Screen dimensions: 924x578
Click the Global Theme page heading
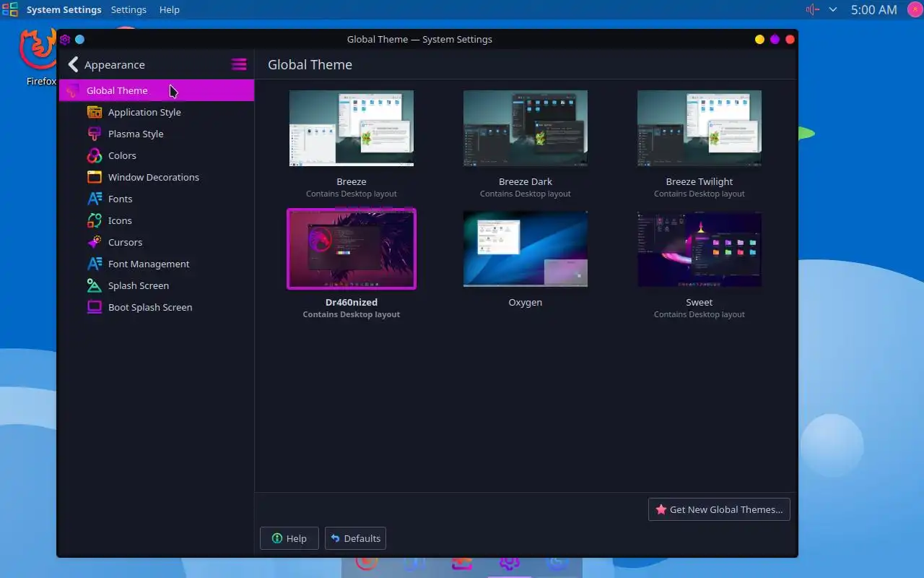310,64
